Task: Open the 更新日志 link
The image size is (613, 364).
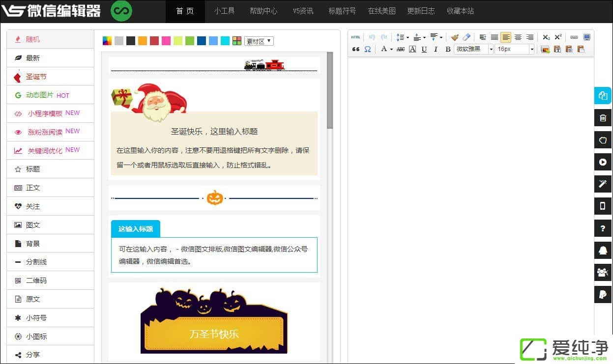Action: tap(421, 11)
